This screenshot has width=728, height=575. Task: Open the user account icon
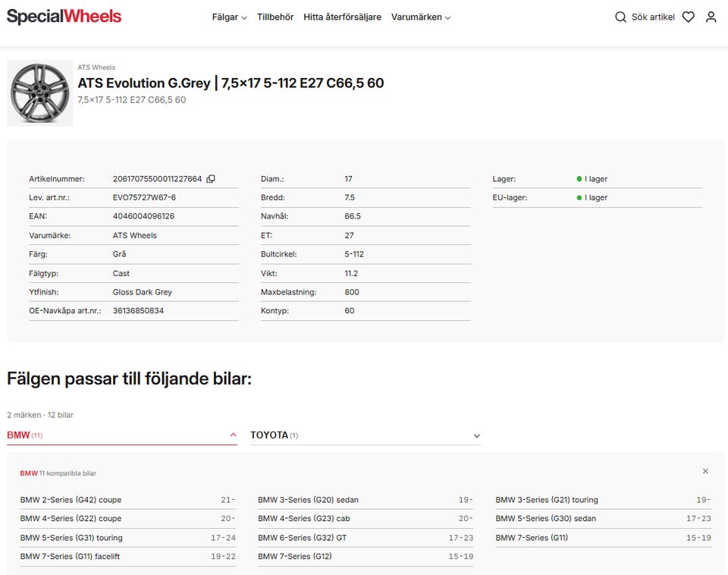pyautogui.click(x=711, y=17)
